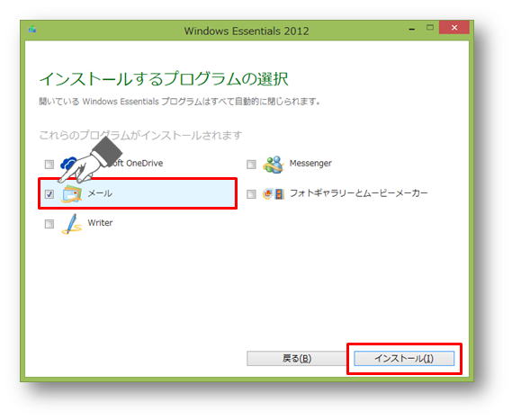
Task: Close the Windows Essentials 2012 installer
Action: (454, 27)
